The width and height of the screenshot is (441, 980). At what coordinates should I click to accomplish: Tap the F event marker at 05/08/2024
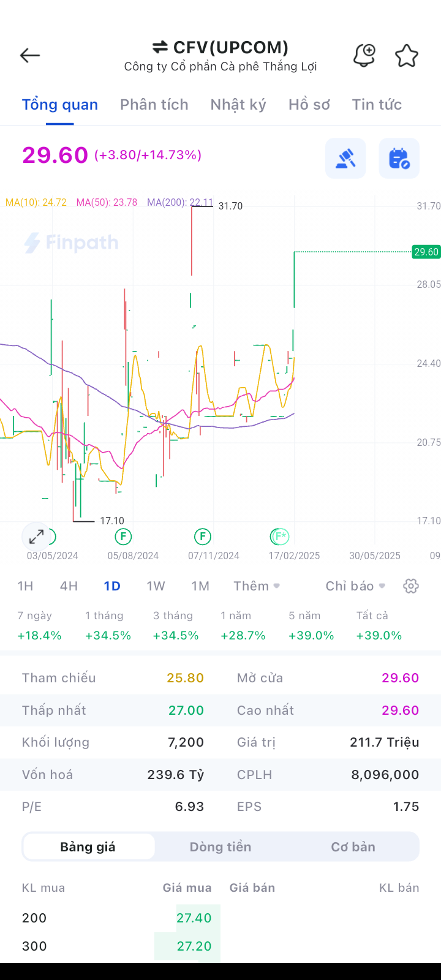(123, 537)
